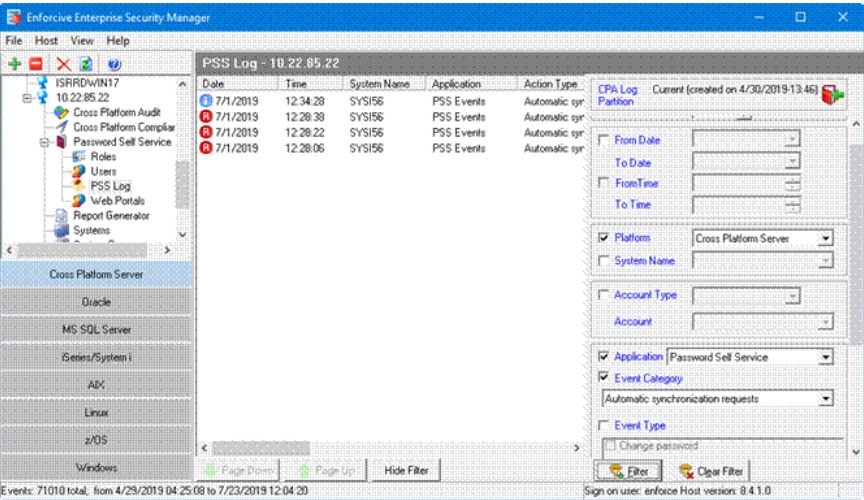
Task: Open the System Name dropdown
Action: pyautogui.click(x=825, y=261)
